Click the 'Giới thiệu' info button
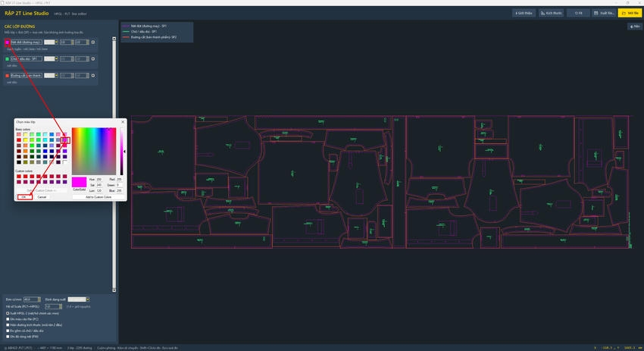 [524, 13]
